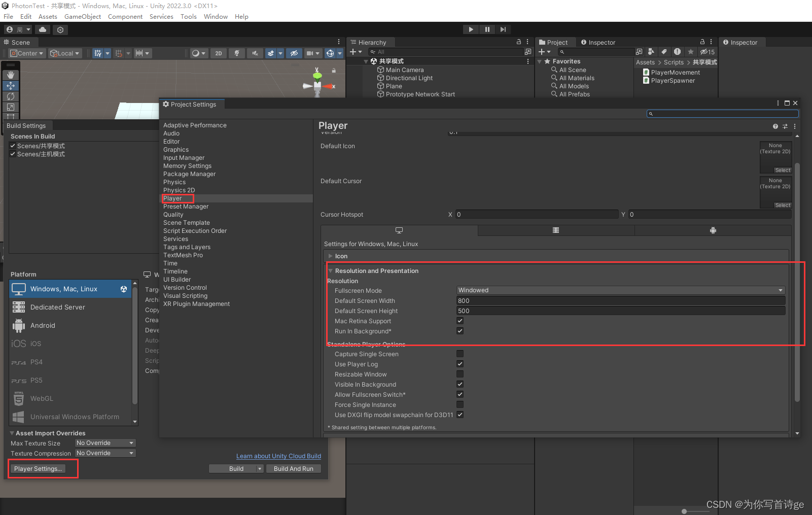This screenshot has height=515, width=812.
Task: Open the File menu
Action: 8,17
